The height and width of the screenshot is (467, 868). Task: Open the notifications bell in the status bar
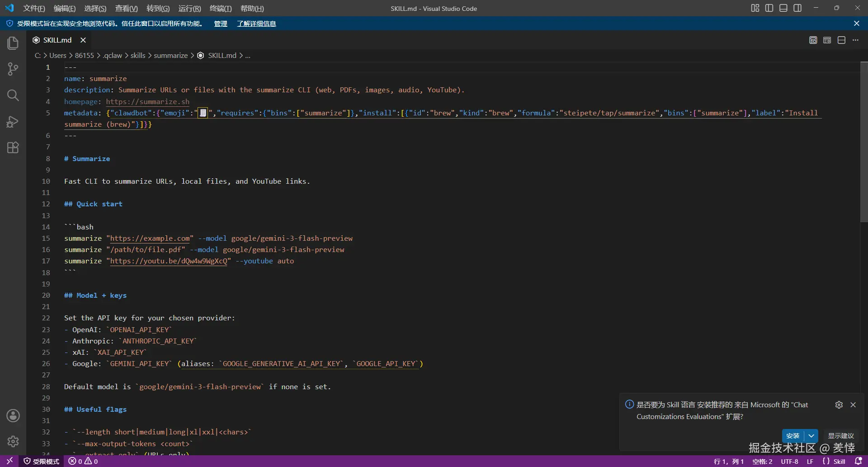[859, 461]
